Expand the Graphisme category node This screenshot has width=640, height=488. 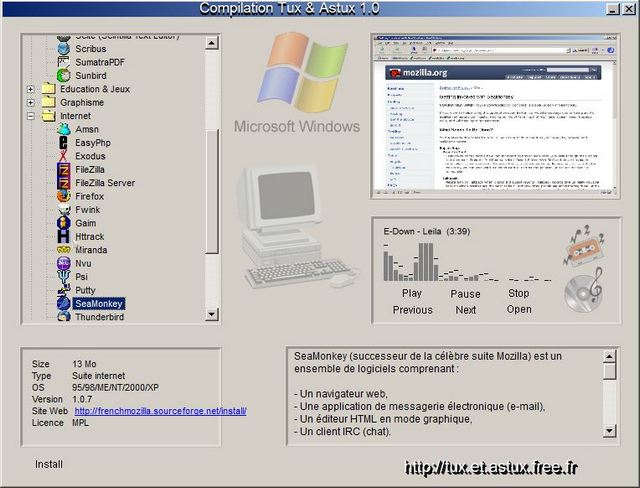(x=31, y=102)
